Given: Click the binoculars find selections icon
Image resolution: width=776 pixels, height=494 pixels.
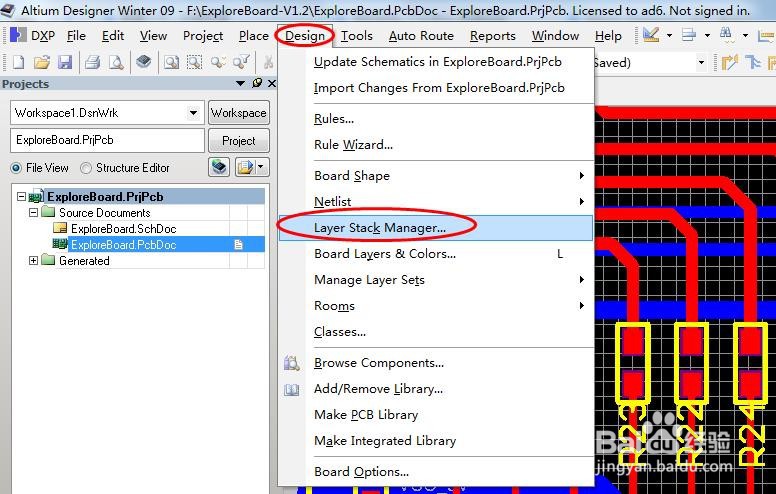Looking at the screenshot, I should point(726,34).
